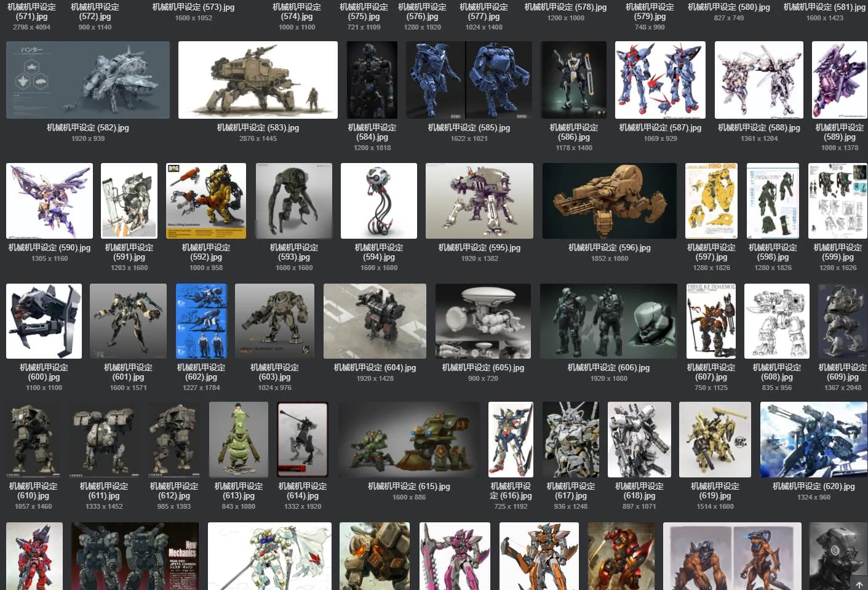Select thumbnail 机械机甲设定 (599).jpg
The height and width of the screenshot is (590, 868).
point(838,201)
